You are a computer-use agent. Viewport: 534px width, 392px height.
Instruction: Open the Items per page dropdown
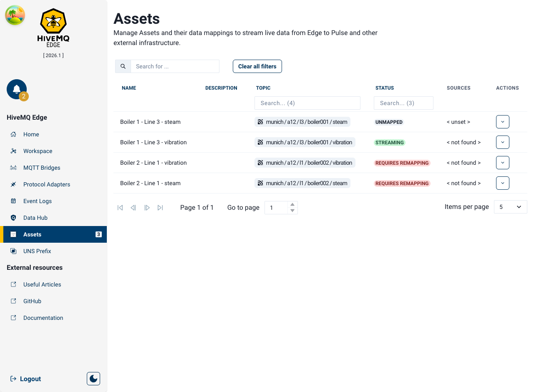point(510,206)
